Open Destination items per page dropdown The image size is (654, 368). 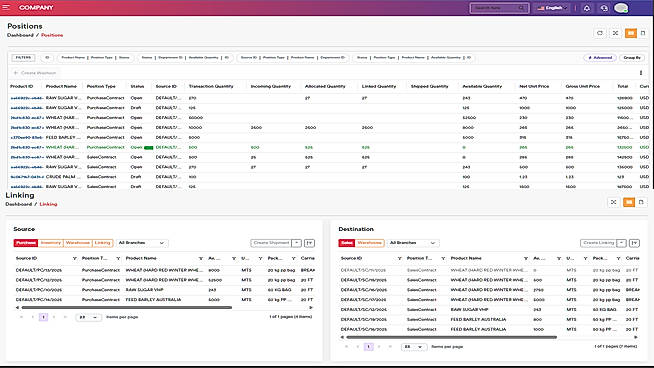413,347
